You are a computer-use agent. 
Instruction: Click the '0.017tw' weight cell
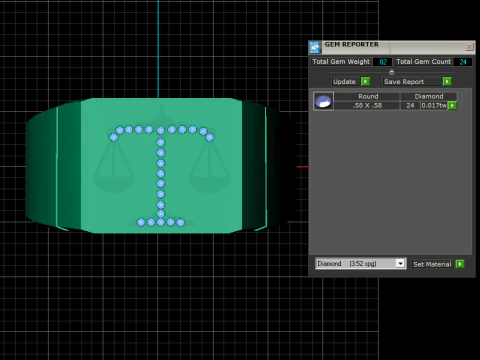pos(434,106)
